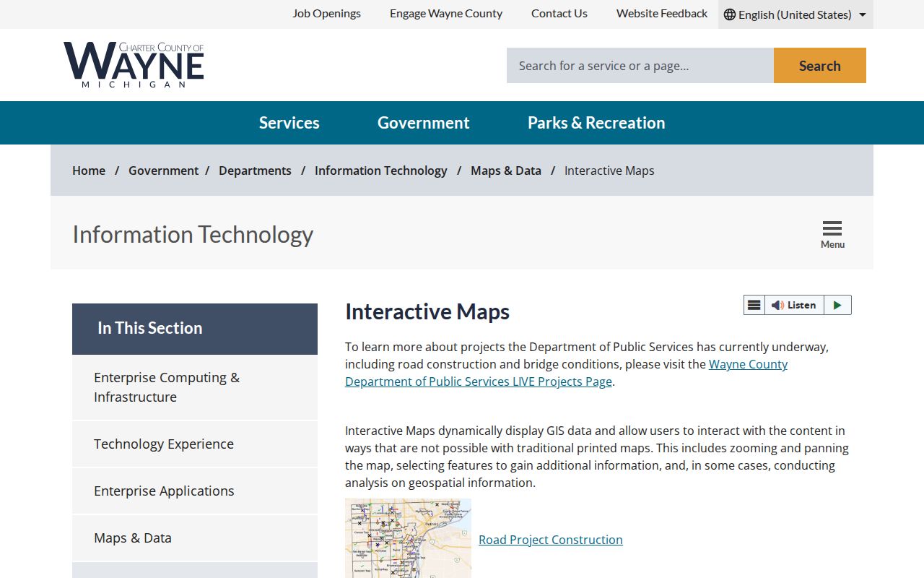Image resolution: width=924 pixels, height=578 pixels.
Task: Play audio with the green play arrow
Action: pos(837,305)
